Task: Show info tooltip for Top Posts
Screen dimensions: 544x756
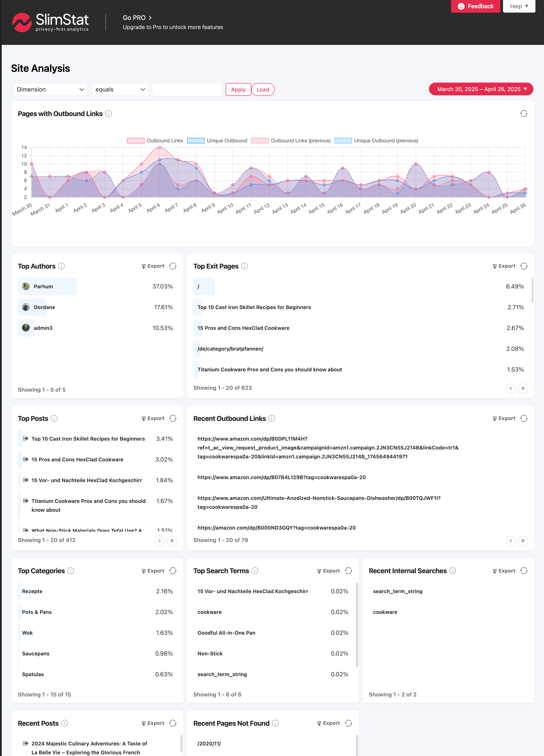Action: click(x=54, y=418)
